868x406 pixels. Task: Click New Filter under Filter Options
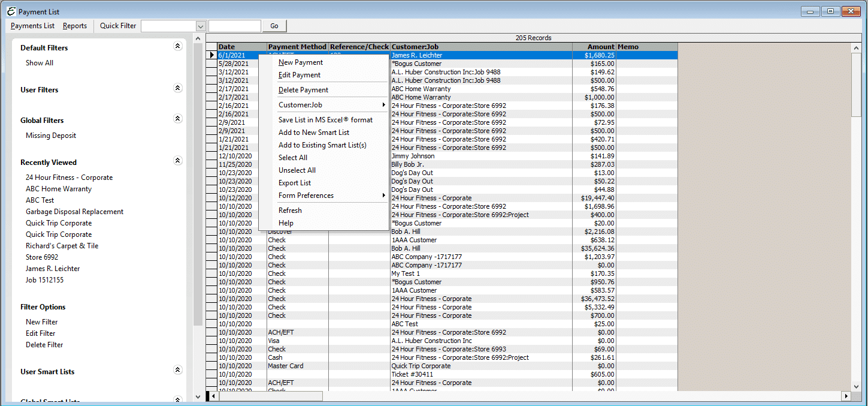pyautogui.click(x=41, y=322)
